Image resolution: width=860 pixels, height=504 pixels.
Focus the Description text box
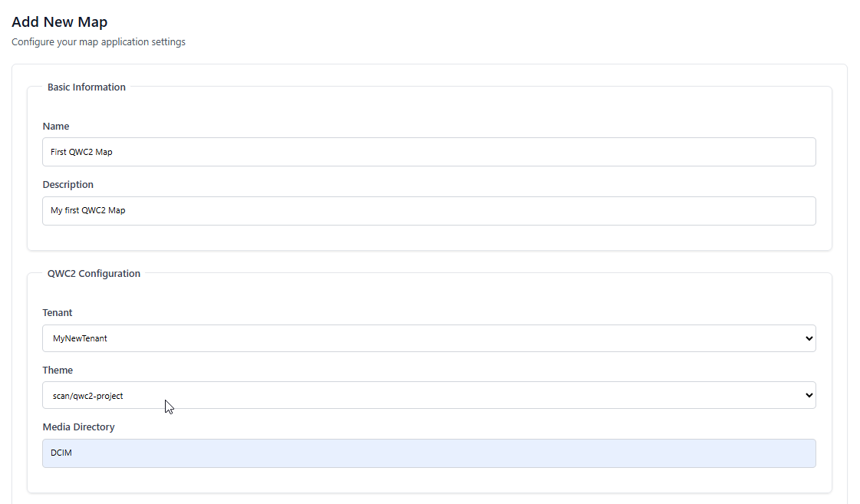tap(429, 211)
